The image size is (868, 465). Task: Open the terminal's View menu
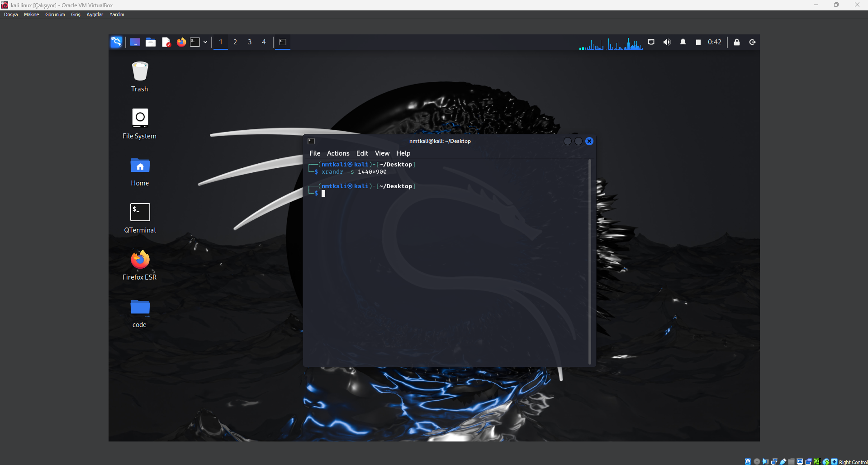click(382, 153)
